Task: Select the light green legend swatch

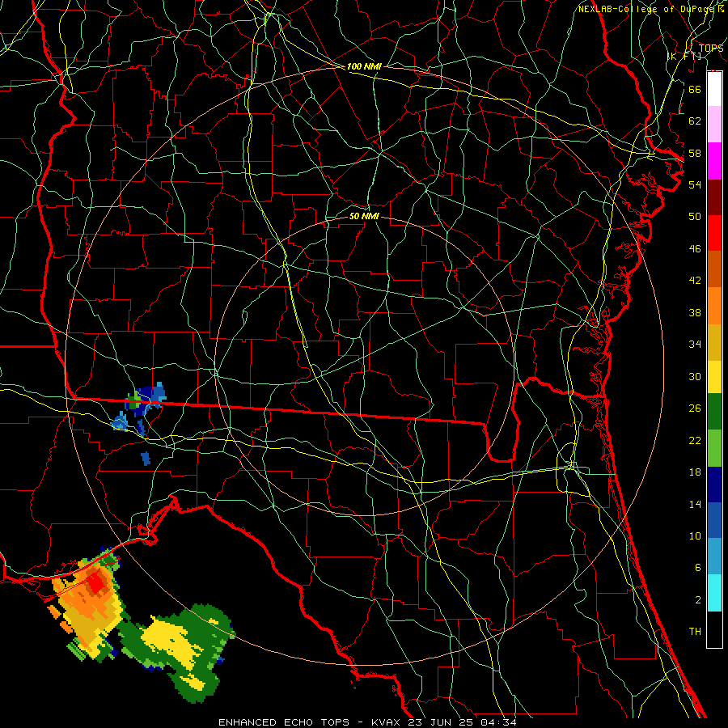Action: tap(714, 448)
